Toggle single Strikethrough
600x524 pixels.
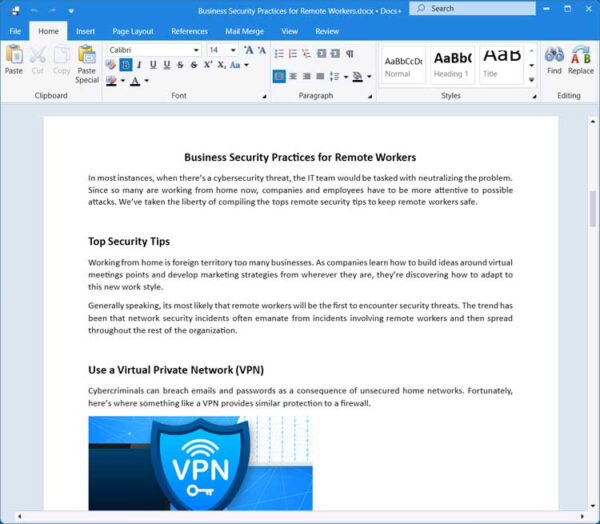pos(180,65)
